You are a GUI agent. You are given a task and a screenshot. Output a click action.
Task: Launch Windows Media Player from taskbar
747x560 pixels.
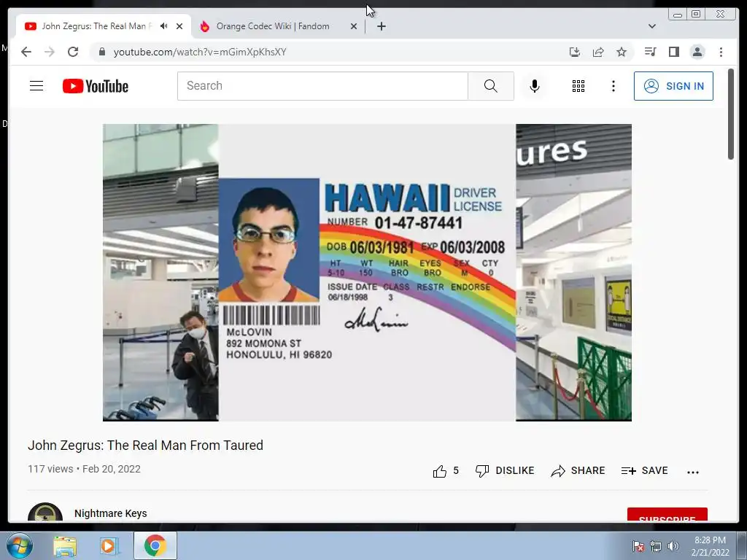click(109, 545)
